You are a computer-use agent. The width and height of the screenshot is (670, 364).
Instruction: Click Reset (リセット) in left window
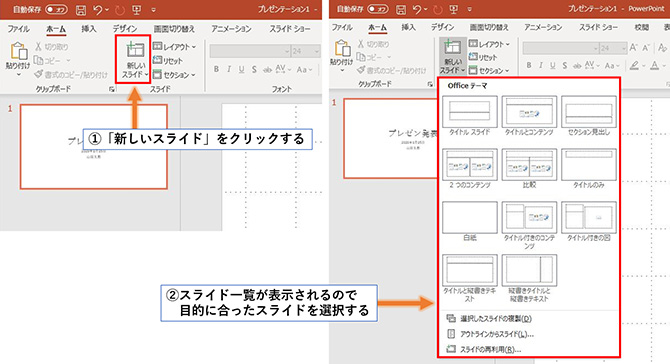click(x=168, y=61)
